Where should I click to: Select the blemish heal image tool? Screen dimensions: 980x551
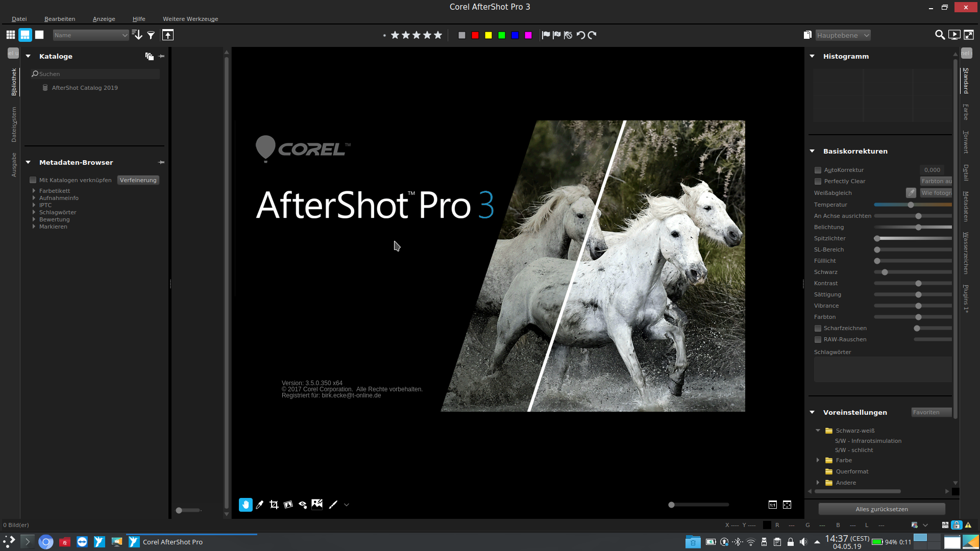point(317,505)
